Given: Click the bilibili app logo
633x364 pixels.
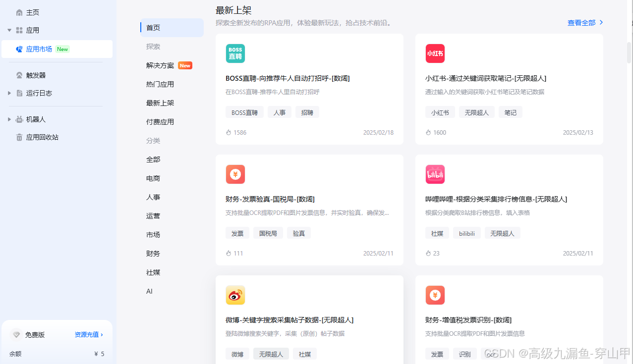Looking at the screenshot, I should point(435,174).
